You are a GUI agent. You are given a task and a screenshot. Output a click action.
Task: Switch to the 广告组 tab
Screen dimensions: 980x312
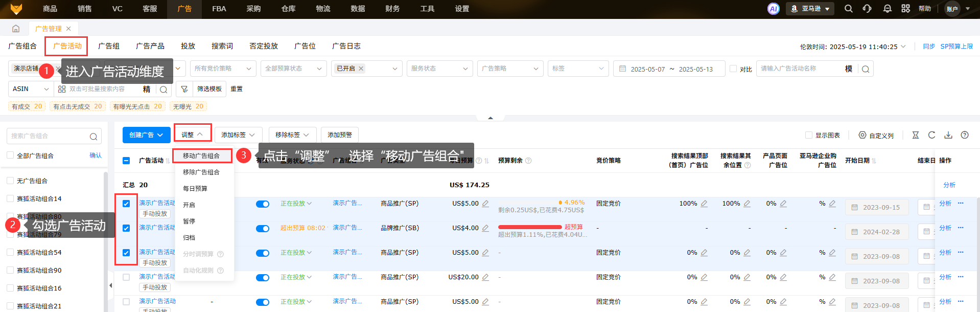[x=108, y=46]
